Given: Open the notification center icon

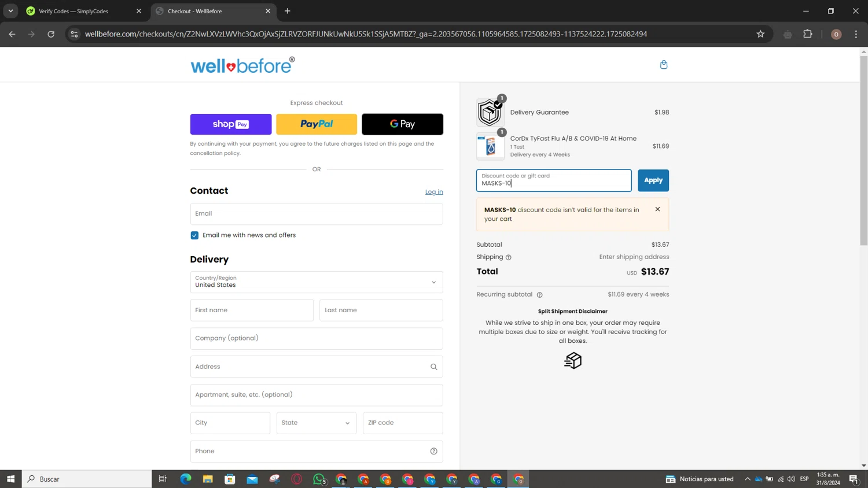Looking at the screenshot, I should click(854, 479).
